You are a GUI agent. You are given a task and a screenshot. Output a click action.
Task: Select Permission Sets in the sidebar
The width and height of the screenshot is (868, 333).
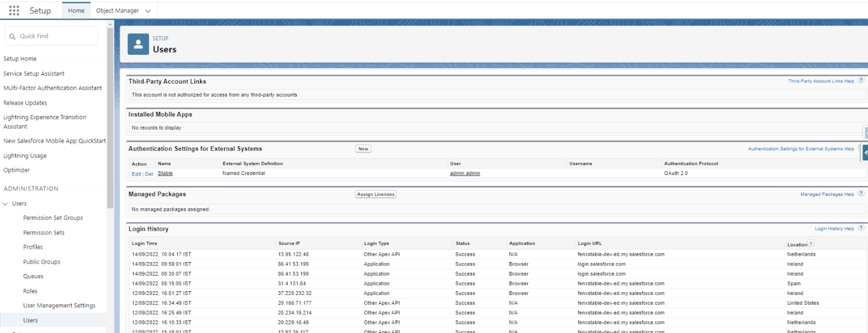(x=44, y=233)
